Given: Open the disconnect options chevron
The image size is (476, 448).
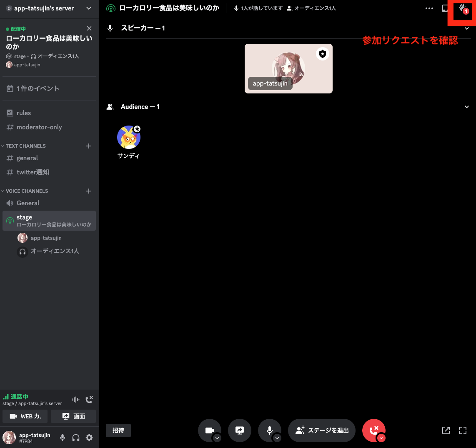Looking at the screenshot, I should (x=381, y=438).
